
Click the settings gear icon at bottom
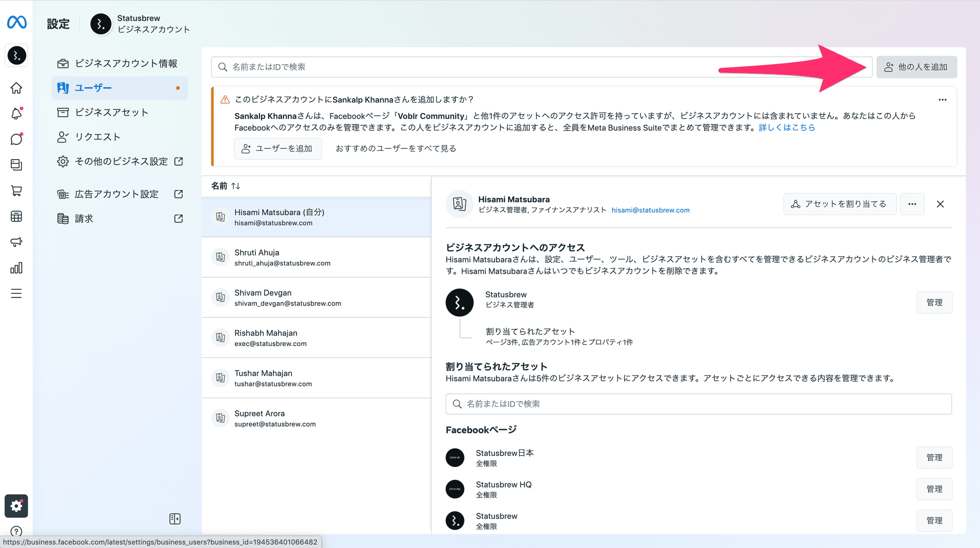click(x=16, y=506)
